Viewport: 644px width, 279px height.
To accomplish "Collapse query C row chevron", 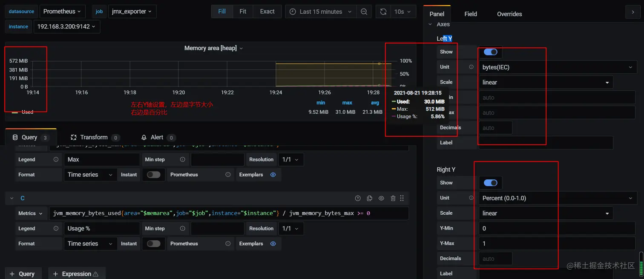I will coord(12,198).
